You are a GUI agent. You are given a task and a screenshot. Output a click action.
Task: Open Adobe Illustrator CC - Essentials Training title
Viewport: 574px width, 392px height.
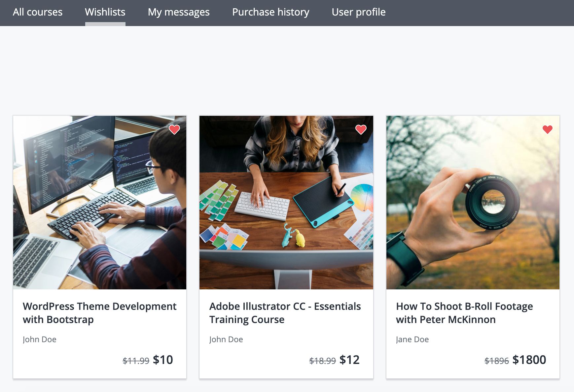click(x=285, y=313)
